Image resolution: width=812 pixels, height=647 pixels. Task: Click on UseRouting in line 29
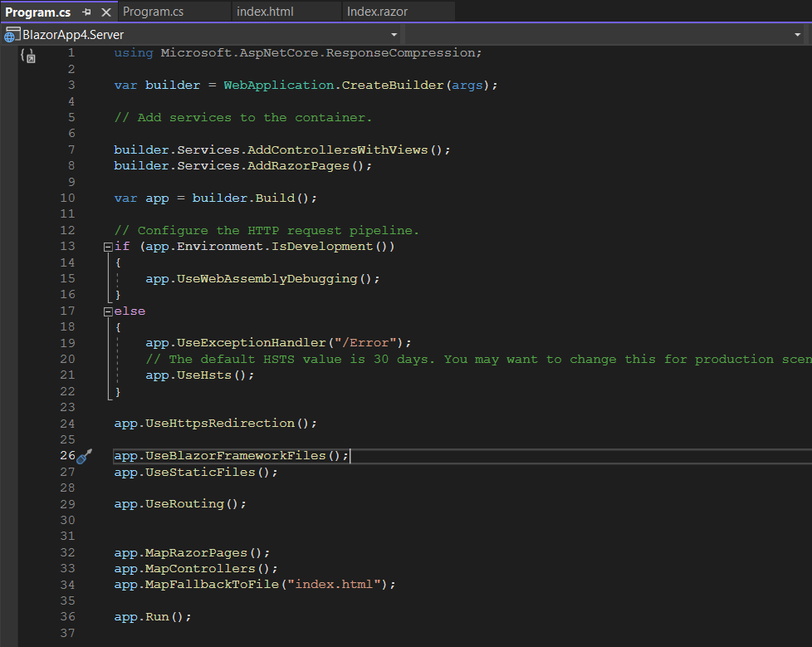tap(184, 504)
